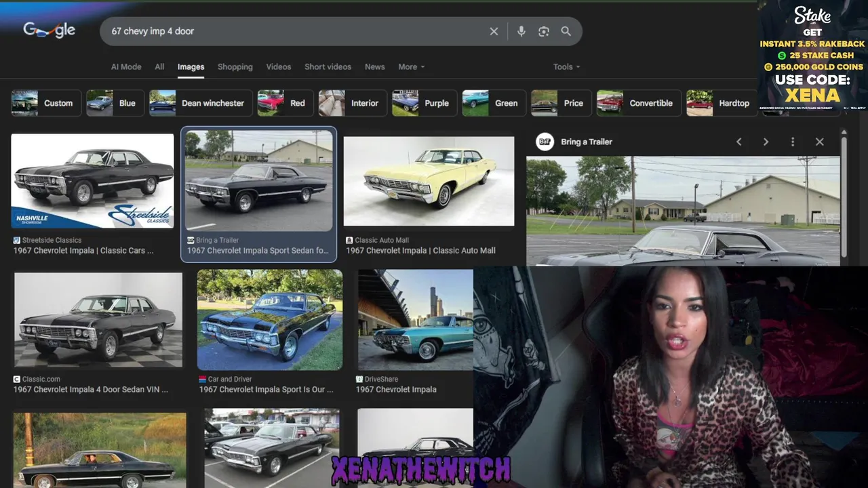The image size is (868, 488).
Task: Filter images by Purple chip
Action: click(425, 103)
